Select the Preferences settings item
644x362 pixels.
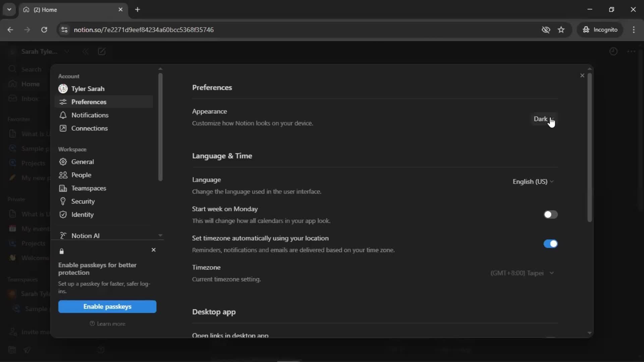coord(104,102)
